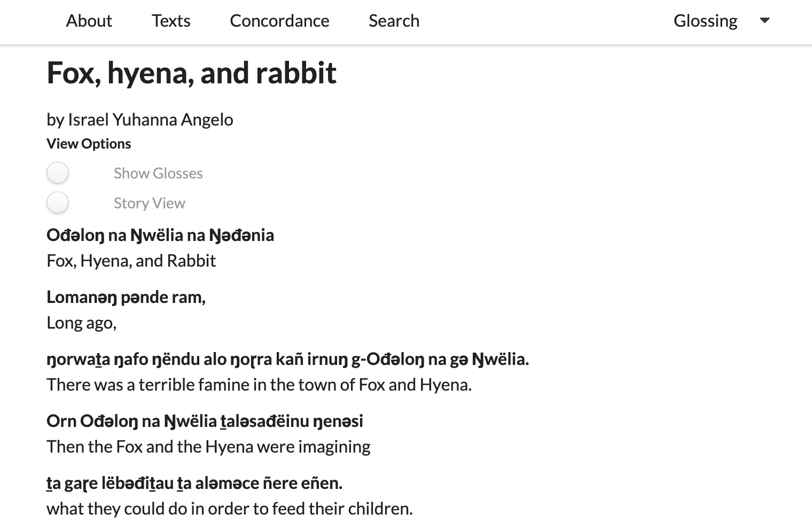812x529 pixels.
Task: Select the sentence 'Lomanəŋ pənde ram,'
Action: pyautogui.click(x=126, y=297)
